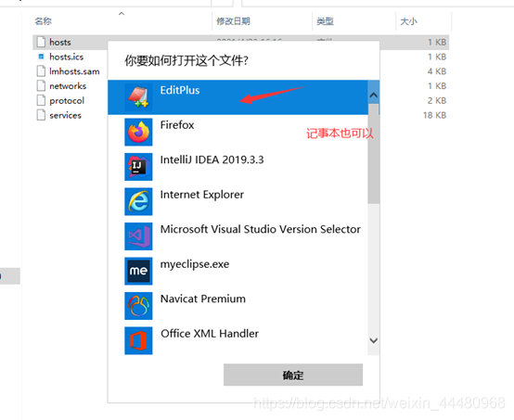
Task: Select the Internet Explorer icon
Action: pos(138,201)
